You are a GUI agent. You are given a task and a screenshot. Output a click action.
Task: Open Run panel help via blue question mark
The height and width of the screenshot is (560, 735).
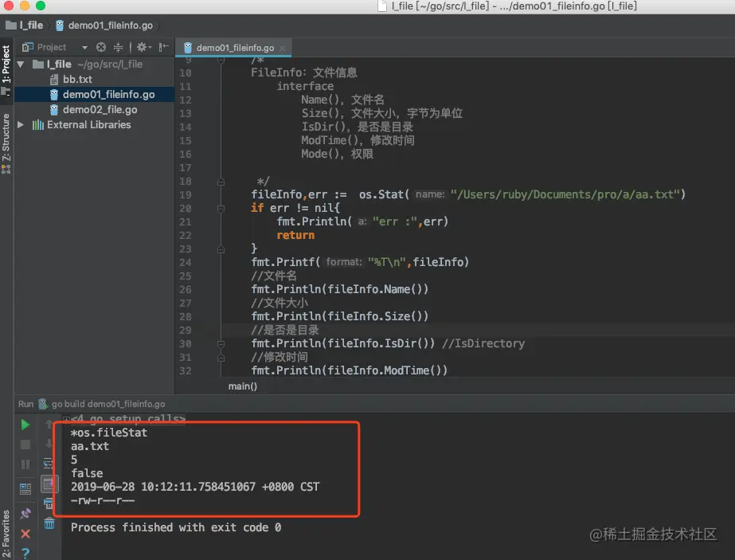click(x=25, y=554)
